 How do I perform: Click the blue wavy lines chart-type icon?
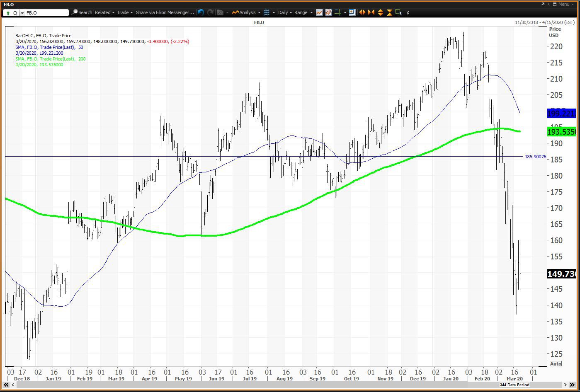pos(267,12)
